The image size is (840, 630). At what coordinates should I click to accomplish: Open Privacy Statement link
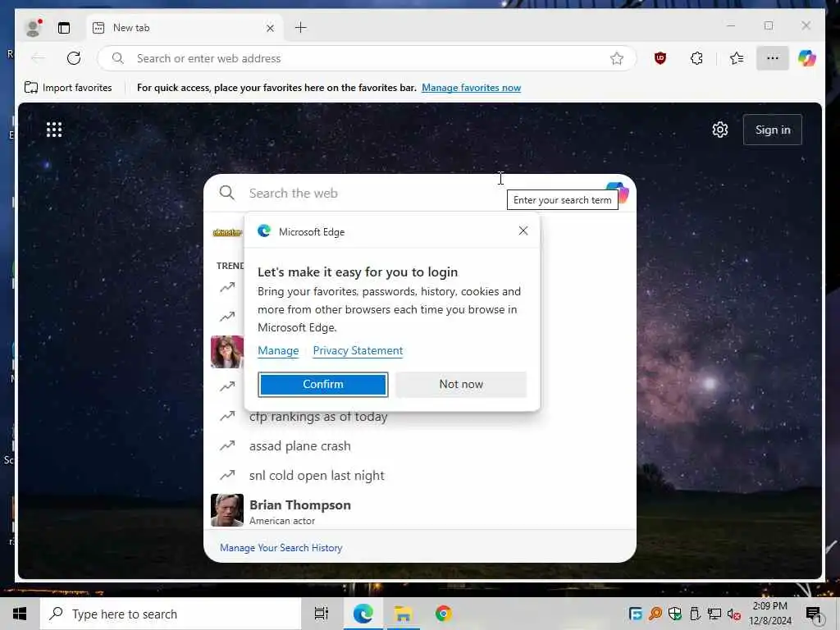[x=358, y=350]
